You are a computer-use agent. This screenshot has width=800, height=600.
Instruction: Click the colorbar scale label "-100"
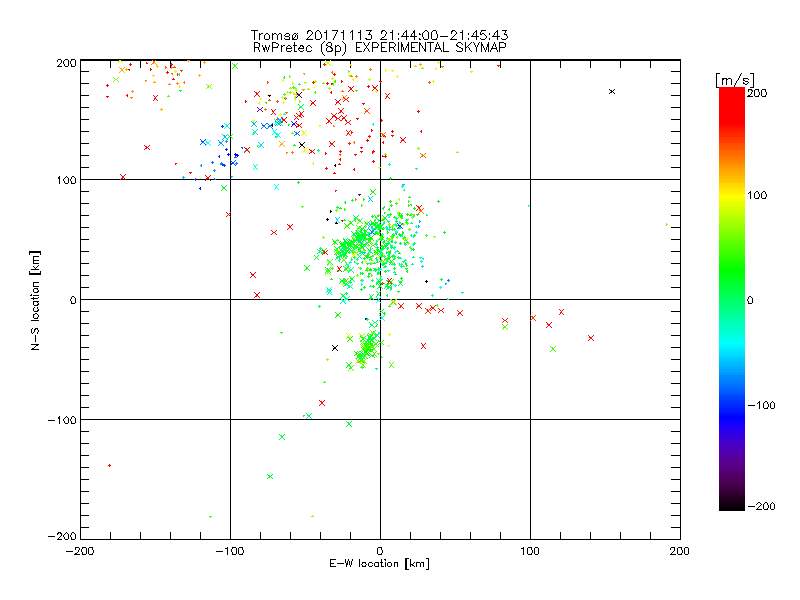coord(761,406)
